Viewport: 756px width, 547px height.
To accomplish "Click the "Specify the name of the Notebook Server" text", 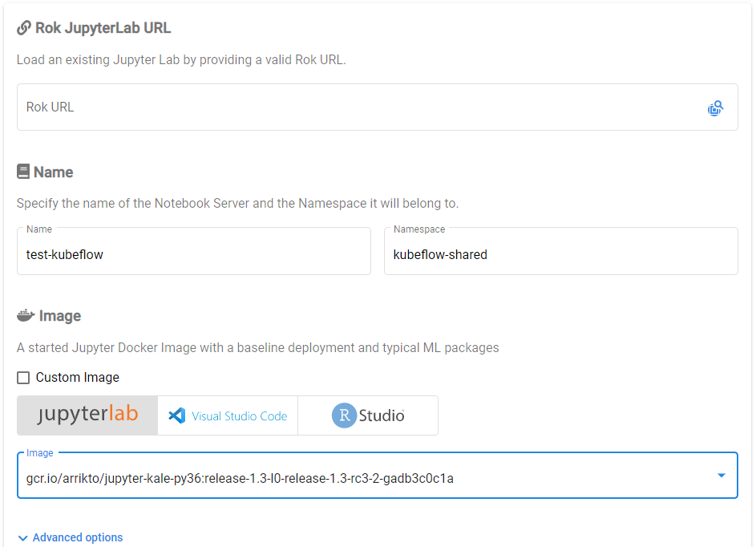I will click(237, 204).
